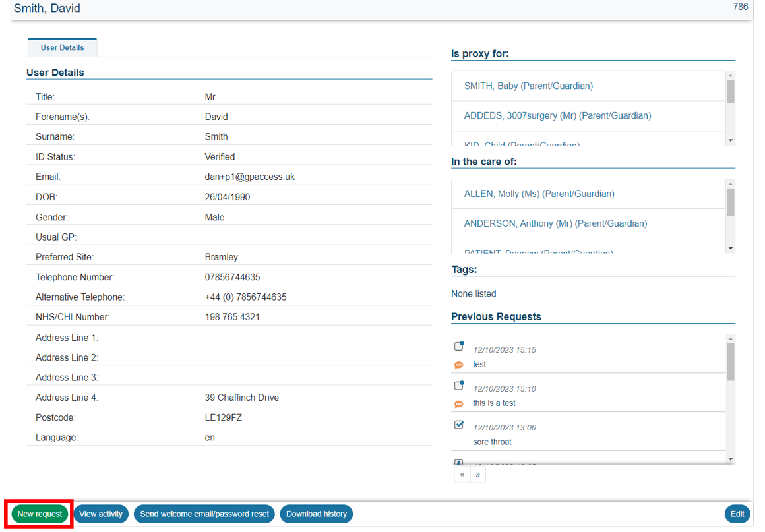Go to next page of requests (»)
This screenshot has width=765, height=532.
[478, 475]
